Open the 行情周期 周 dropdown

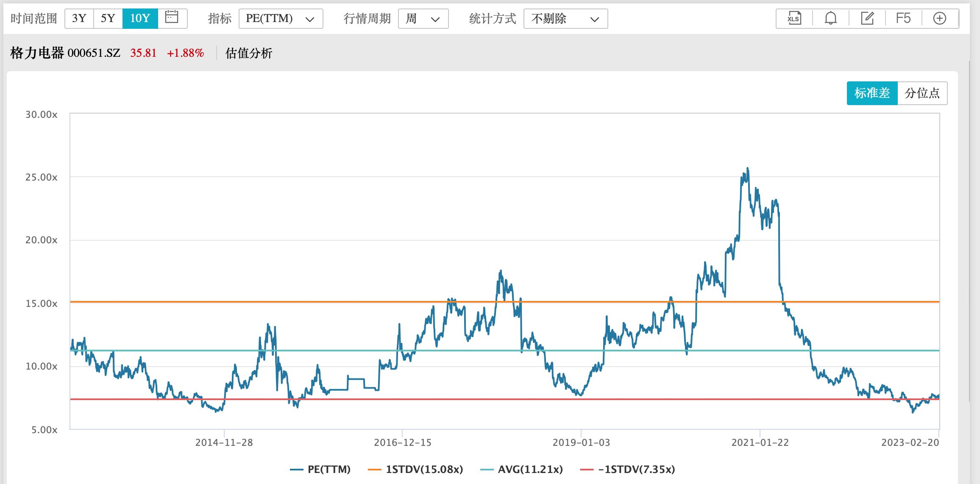423,18
